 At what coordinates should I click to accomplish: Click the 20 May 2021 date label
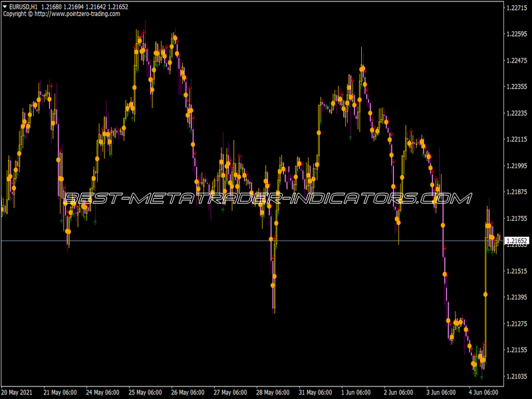[17, 392]
